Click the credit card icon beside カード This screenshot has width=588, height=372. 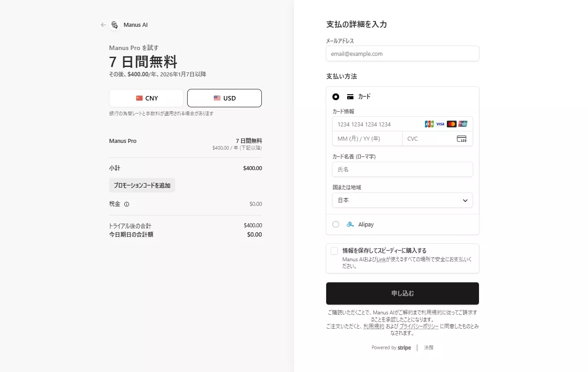pyautogui.click(x=350, y=96)
